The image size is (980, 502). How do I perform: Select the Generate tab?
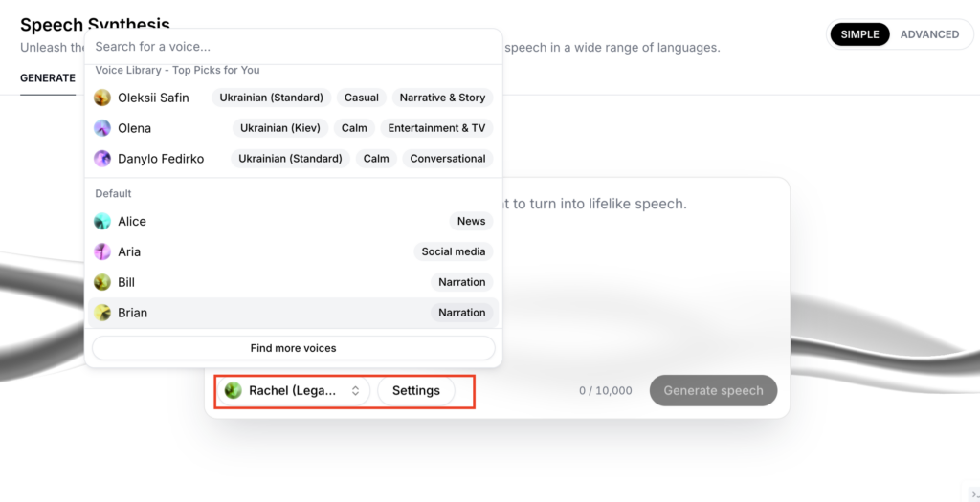48,78
